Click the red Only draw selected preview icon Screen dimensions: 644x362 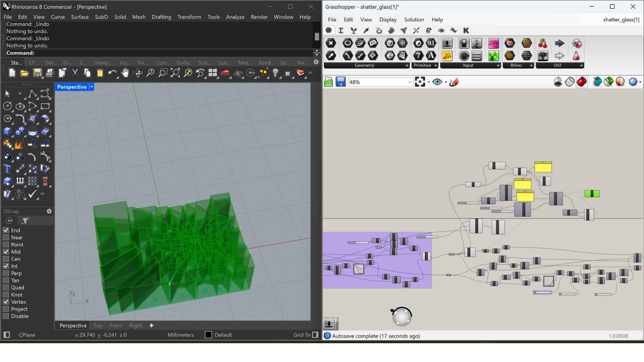tap(582, 82)
